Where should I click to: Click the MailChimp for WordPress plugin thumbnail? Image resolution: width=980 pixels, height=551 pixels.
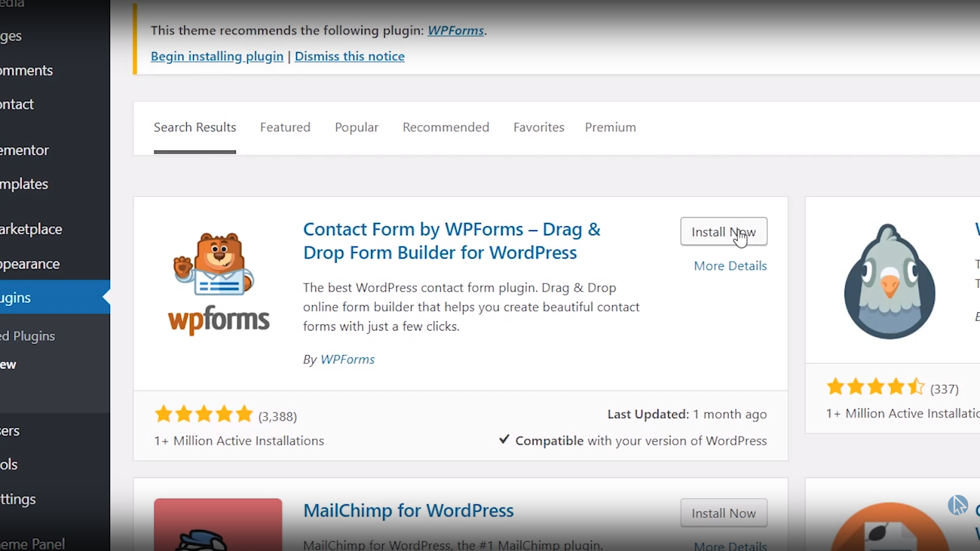click(218, 525)
